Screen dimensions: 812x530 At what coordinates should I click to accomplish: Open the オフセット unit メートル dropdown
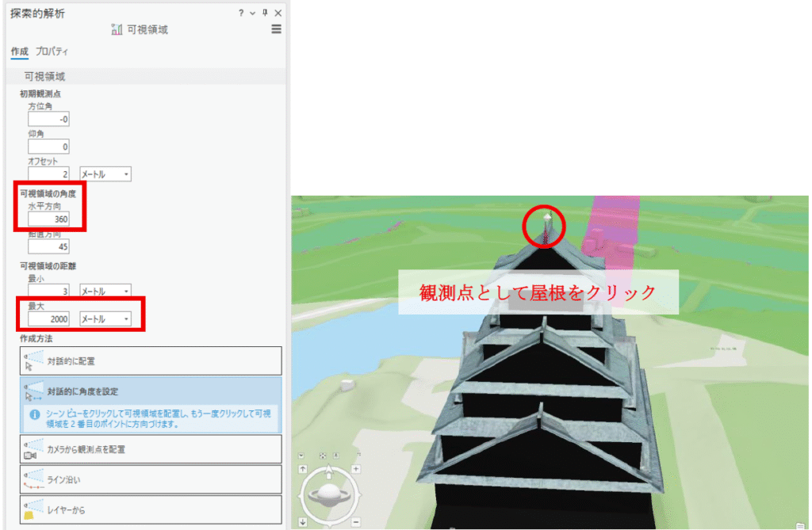click(x=103, y=173)
